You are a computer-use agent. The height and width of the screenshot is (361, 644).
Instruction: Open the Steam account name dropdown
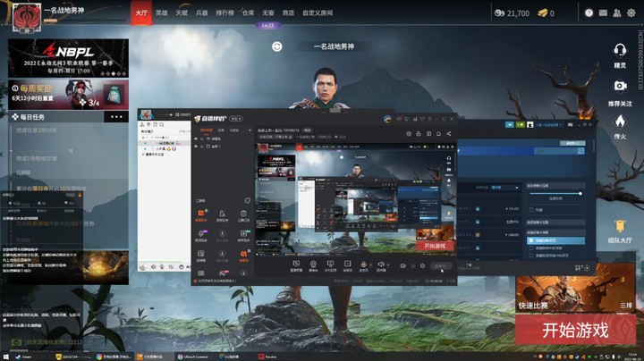point(548,124)
